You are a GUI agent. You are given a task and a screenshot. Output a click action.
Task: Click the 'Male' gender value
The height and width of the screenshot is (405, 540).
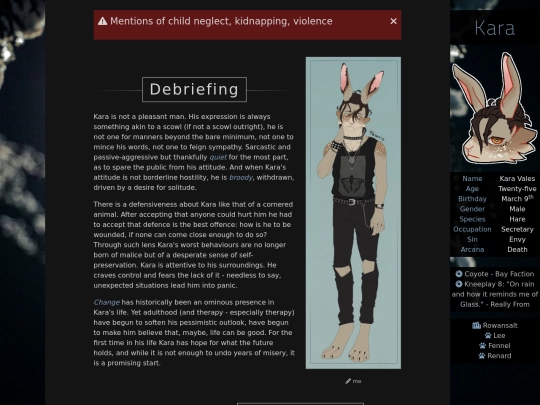[517, 209]
